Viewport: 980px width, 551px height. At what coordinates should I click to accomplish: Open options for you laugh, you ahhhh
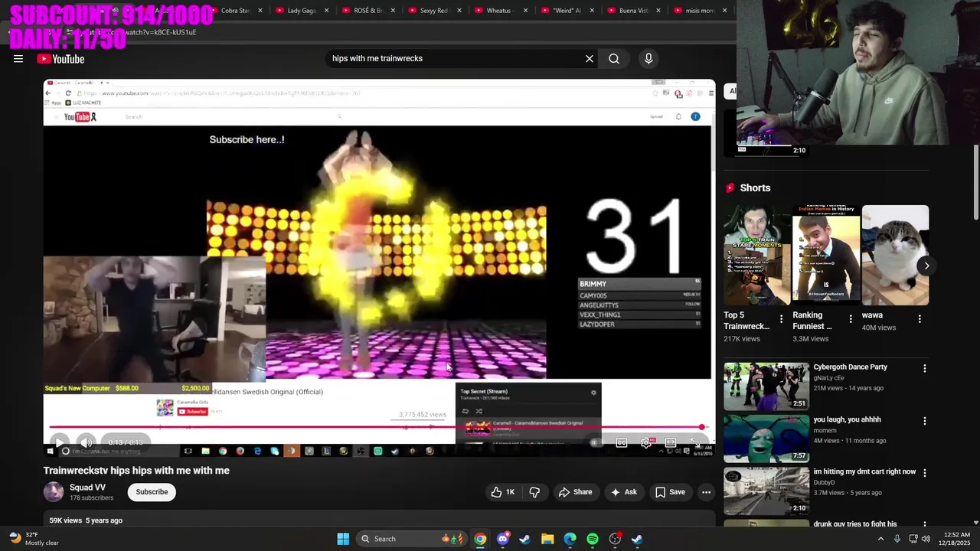point(924,421)
